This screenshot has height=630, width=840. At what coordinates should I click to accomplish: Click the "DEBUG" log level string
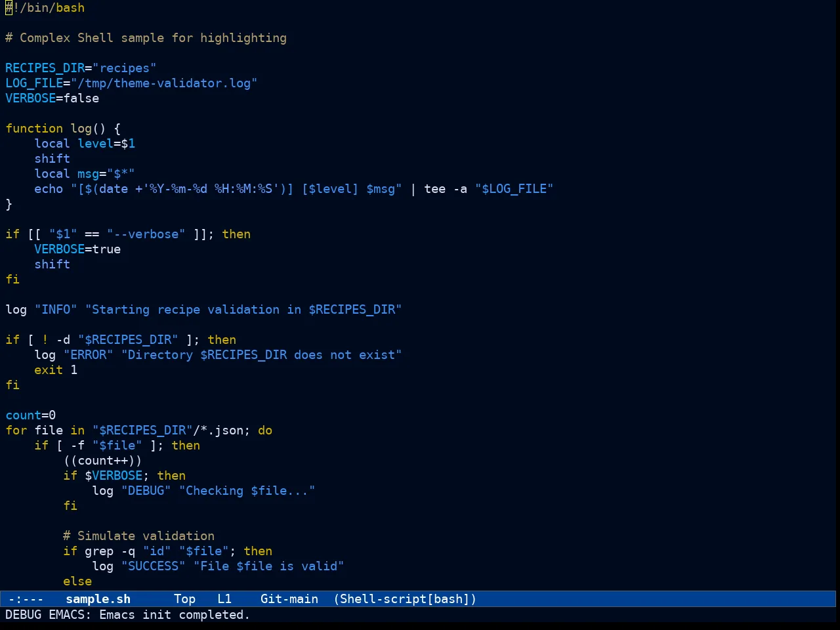pos(146,491)
